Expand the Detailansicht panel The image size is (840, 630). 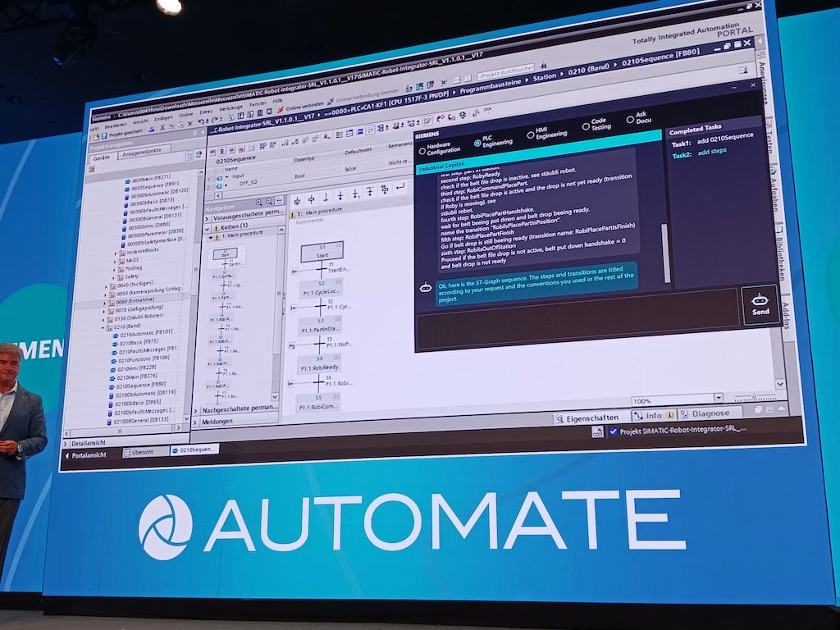67,444
